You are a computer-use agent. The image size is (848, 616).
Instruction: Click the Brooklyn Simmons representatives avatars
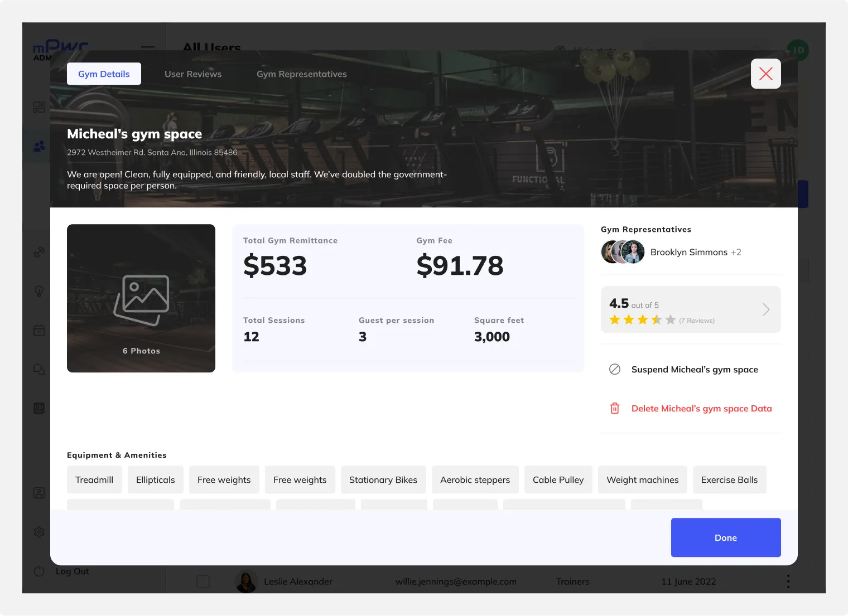623,252
